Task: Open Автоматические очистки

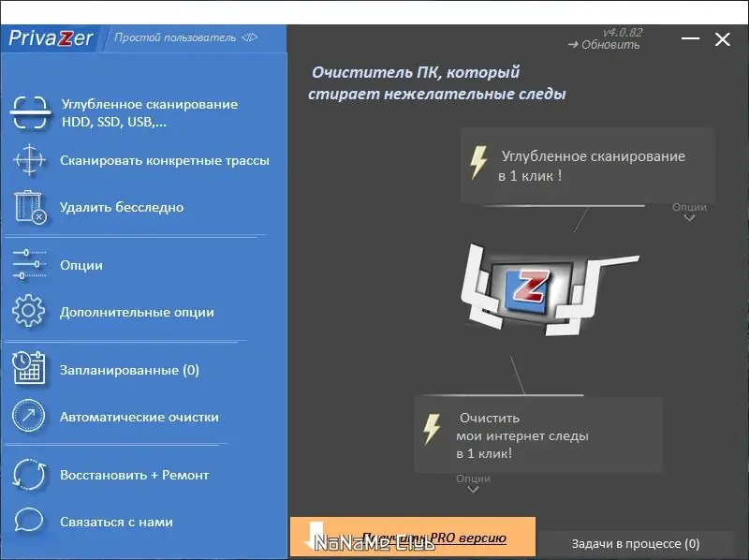Action: [x=140, y=417]
